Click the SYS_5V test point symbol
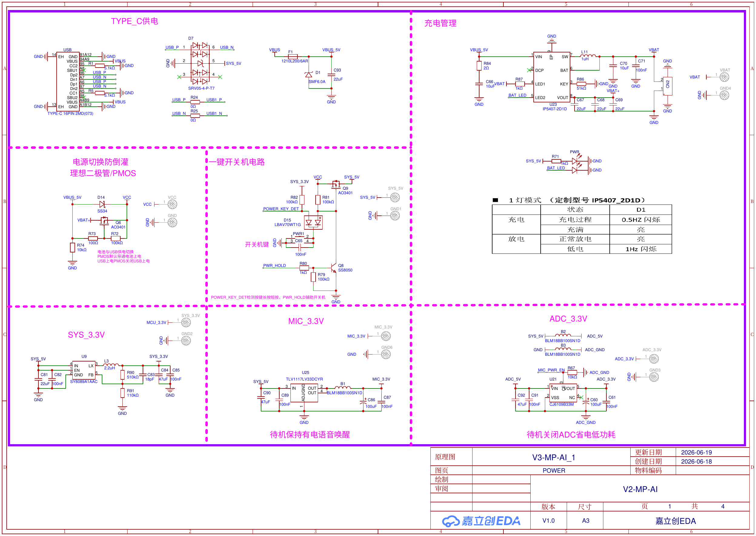The image size is (756, 536). pos(395,197)
